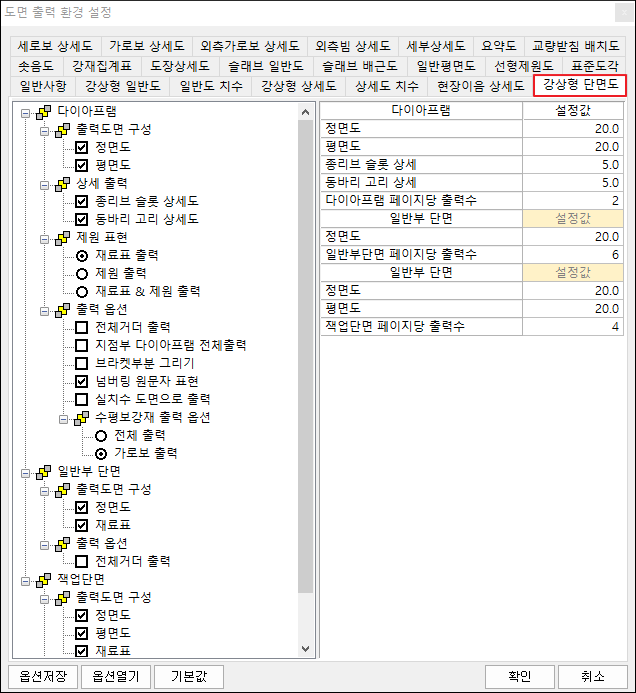Select 가로보 출력 radio option
This screenshot has height=693, width=636.
(x=101, y=453)
